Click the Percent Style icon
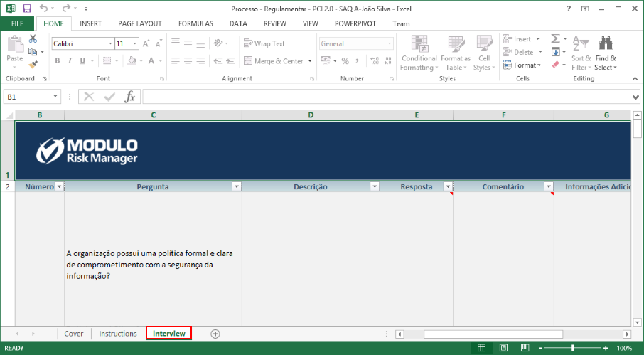 [345, 61]
